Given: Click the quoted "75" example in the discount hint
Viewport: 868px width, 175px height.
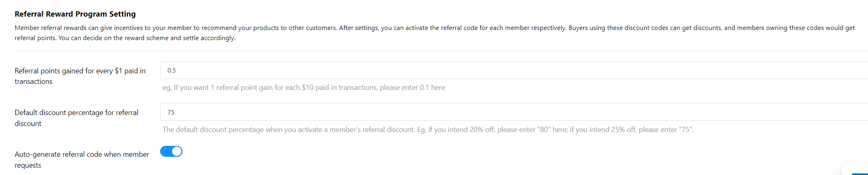Looking at the screenshot, I should pos(685,130).
